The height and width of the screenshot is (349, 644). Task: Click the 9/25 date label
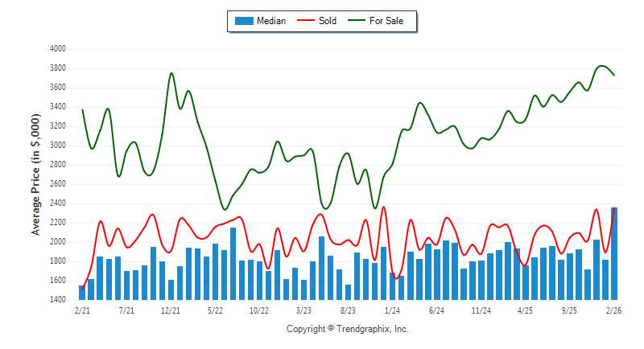point(570,310)
